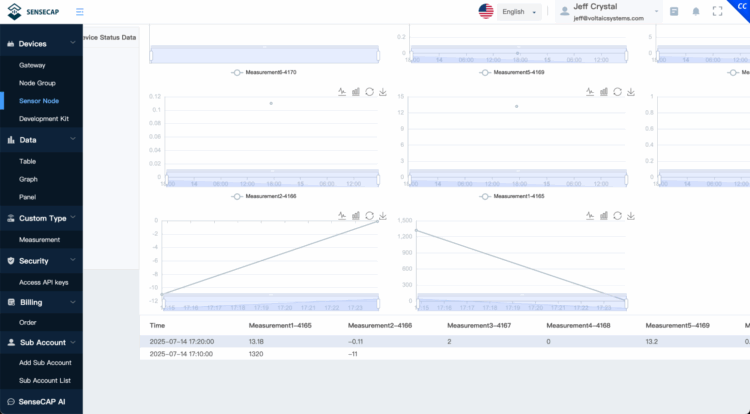Download the 1,500-scale chart as an image

point(631,215)
